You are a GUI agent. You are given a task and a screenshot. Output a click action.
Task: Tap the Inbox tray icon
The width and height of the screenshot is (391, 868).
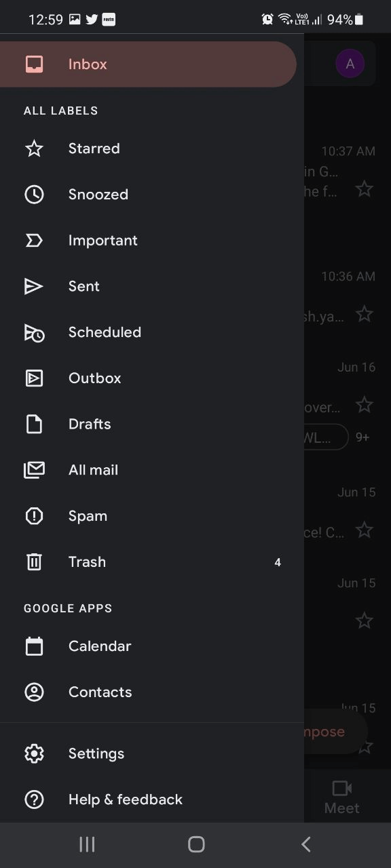click(34, 64)
